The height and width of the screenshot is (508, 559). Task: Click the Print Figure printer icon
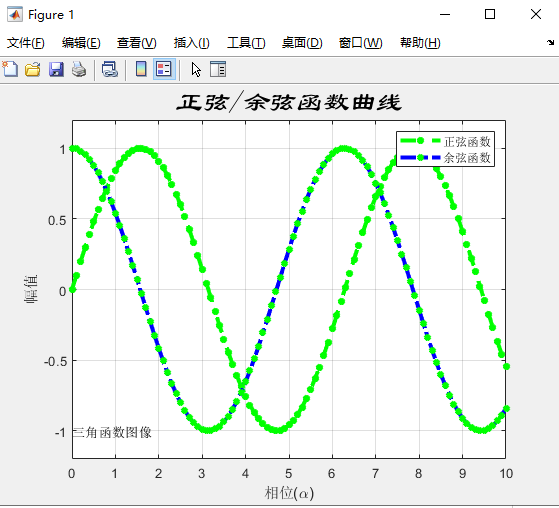click(x=79, y=69)
